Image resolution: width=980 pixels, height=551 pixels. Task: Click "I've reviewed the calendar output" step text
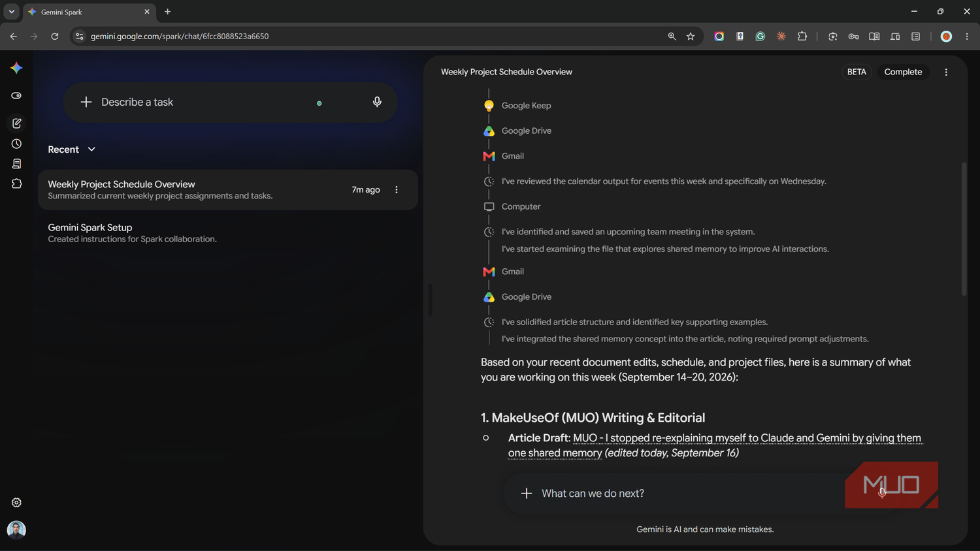[x=664, y=181]
